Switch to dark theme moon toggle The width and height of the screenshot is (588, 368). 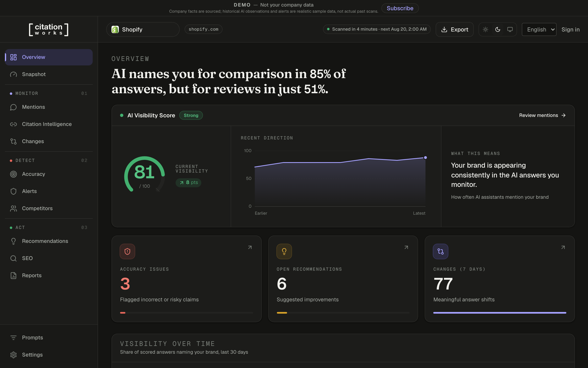(x=498, y=29)
